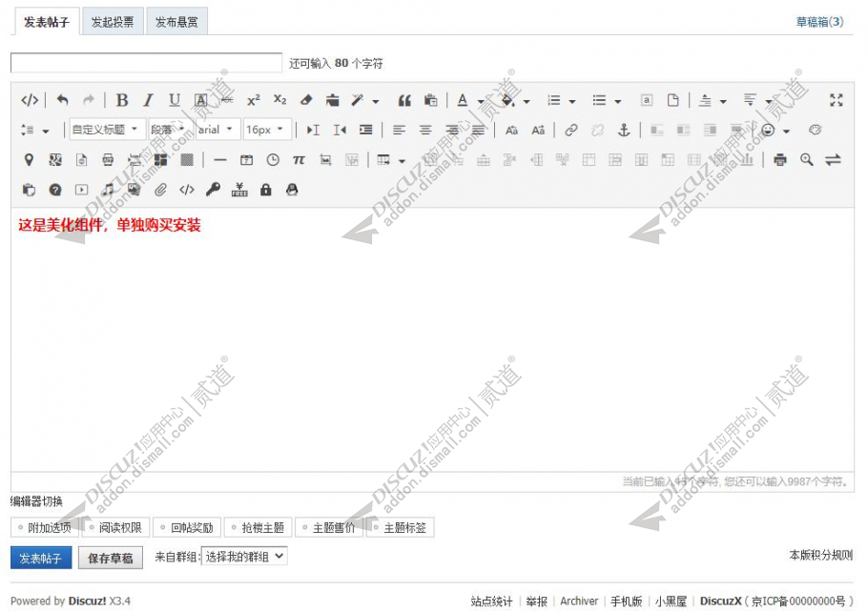This screenshot has height=611, width=868.
Task: Switch to the 发起投票 tab
Action: coord(113,22)
